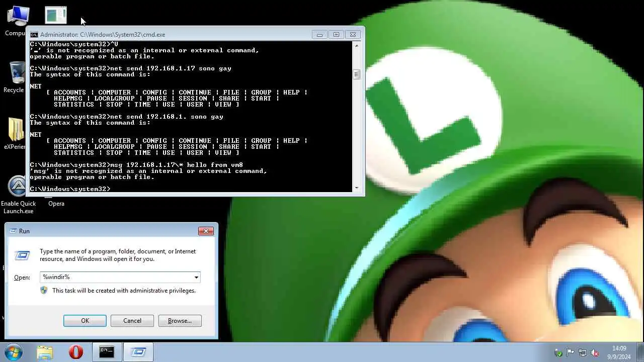Launch Opera from the taskbar
Viewport: 644px width, 362px height.
click(x=76, y=352)
